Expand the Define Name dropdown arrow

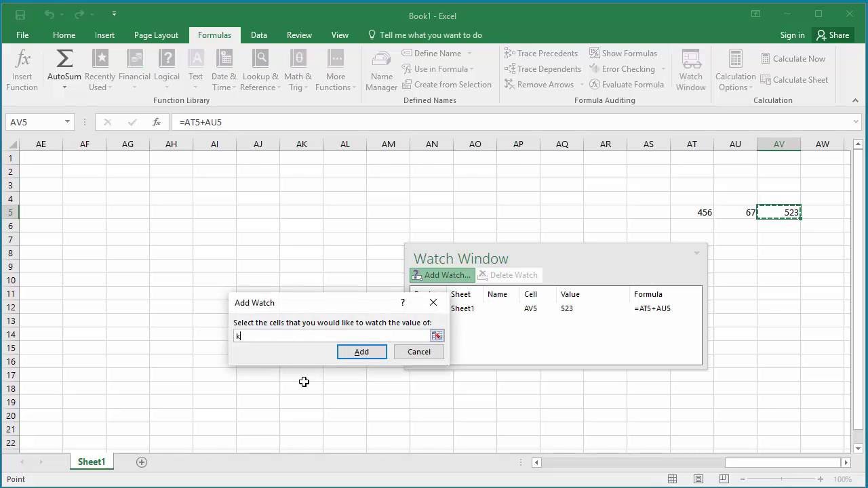click(469, 53)
